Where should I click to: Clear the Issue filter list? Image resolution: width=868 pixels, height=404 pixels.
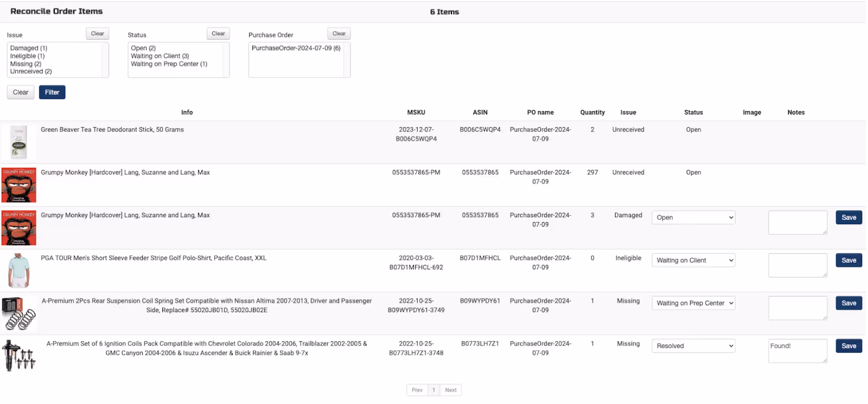coord(98,34)
